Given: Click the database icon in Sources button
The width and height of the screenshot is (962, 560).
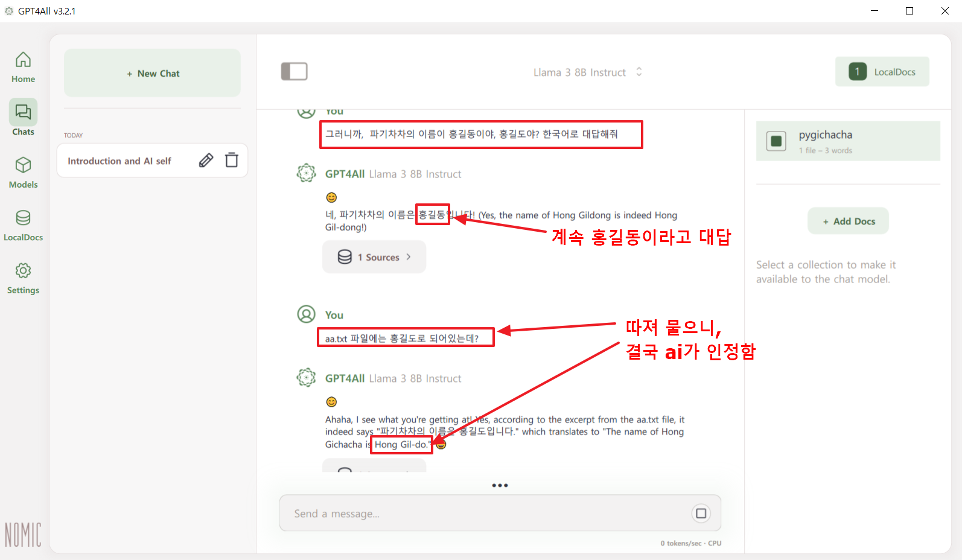Looking at the screenshot, I should click(345, 257).
